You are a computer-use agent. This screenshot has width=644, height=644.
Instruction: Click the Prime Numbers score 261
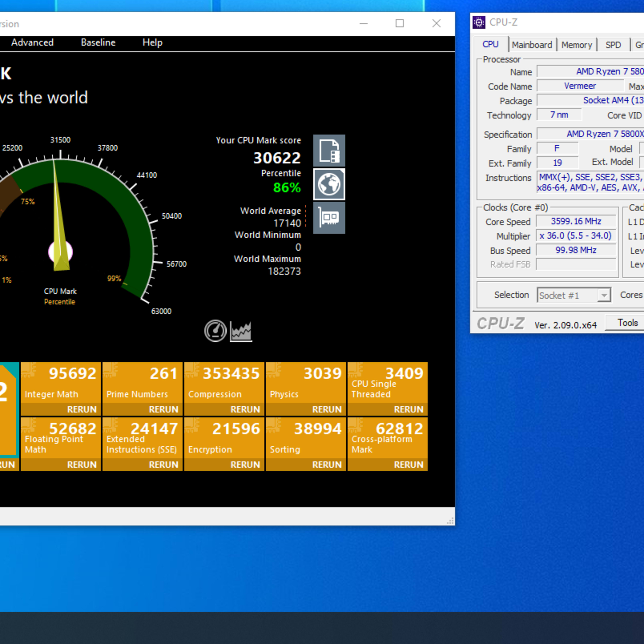point(163,373)
